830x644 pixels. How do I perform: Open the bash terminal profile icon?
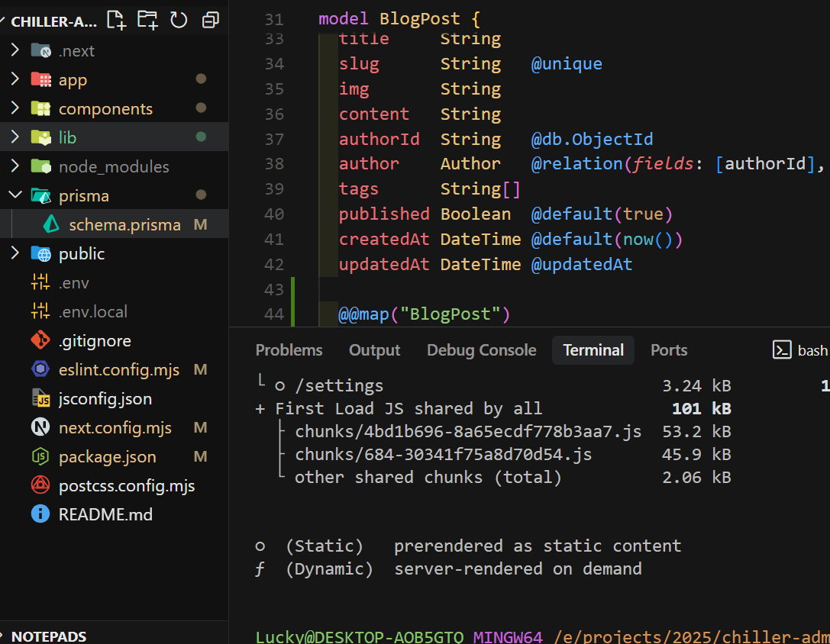click(782, 350)
